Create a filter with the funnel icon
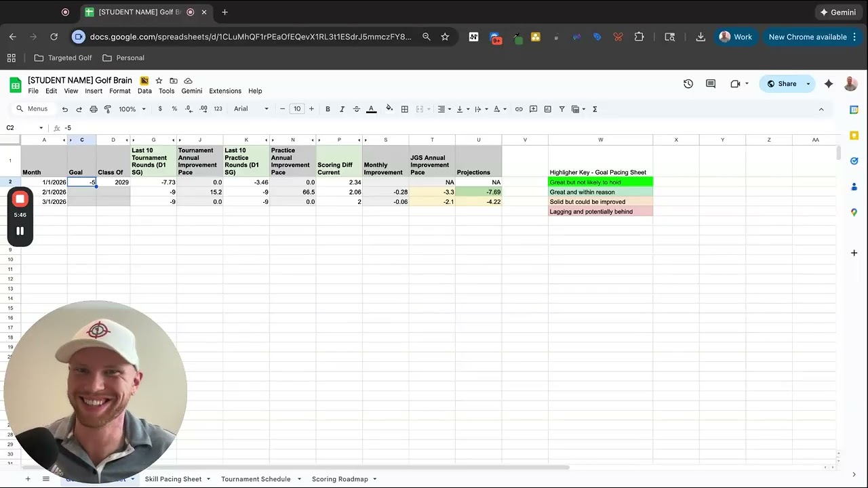Screen dimensions: 868x488 pos(561,109)
